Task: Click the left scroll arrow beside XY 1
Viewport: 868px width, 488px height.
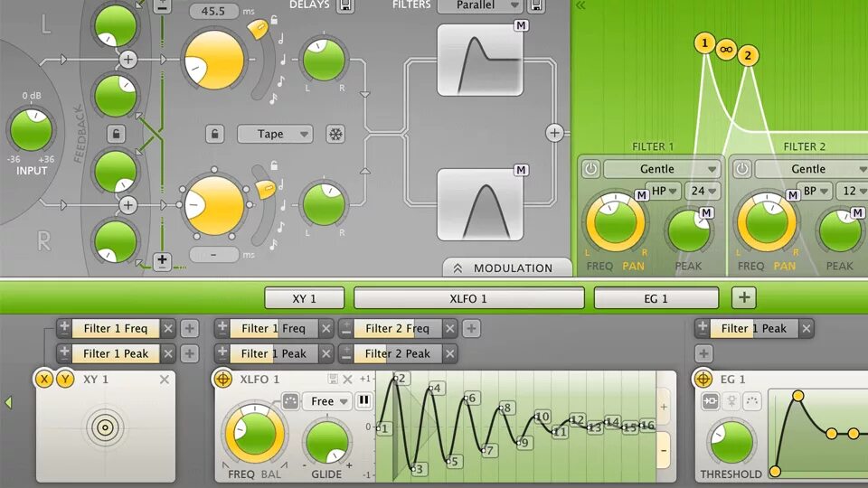Action: click(x=8, y=402)
